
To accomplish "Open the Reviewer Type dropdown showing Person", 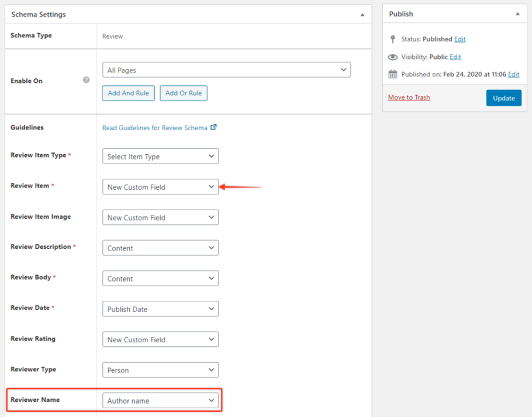I will 160,370.
